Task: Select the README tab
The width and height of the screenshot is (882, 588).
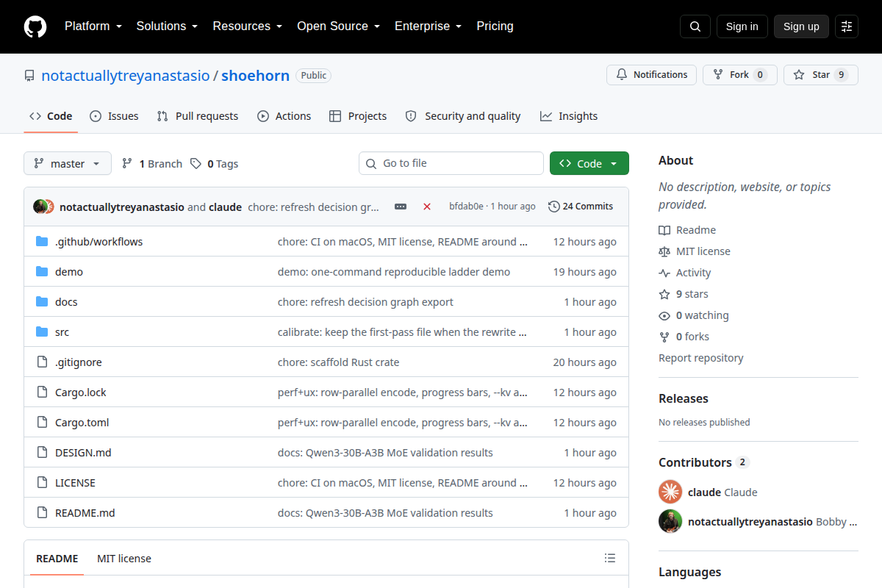Action: (57, 559)
